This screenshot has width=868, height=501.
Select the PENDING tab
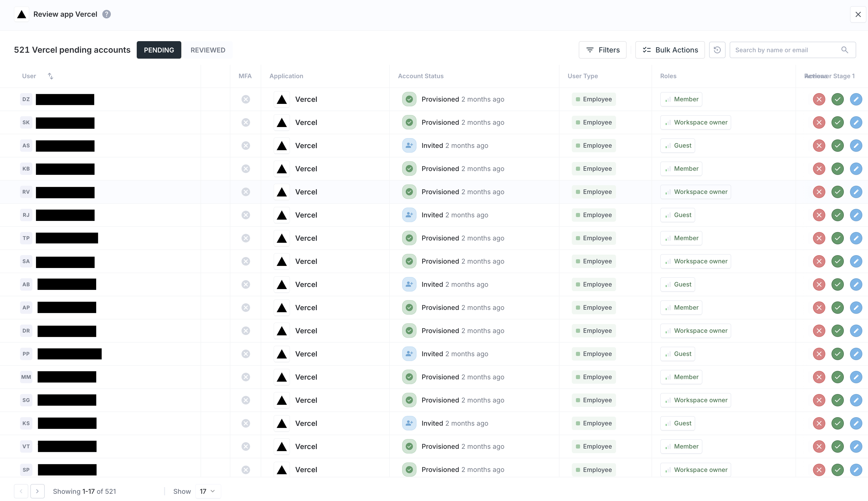(x=159, y=50)
